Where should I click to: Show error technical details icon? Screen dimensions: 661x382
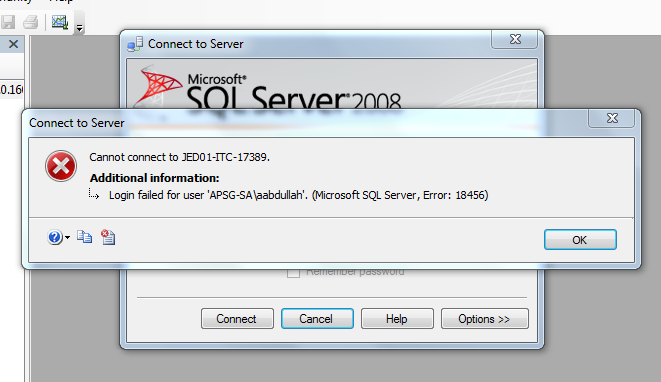[x=108, y=237]
